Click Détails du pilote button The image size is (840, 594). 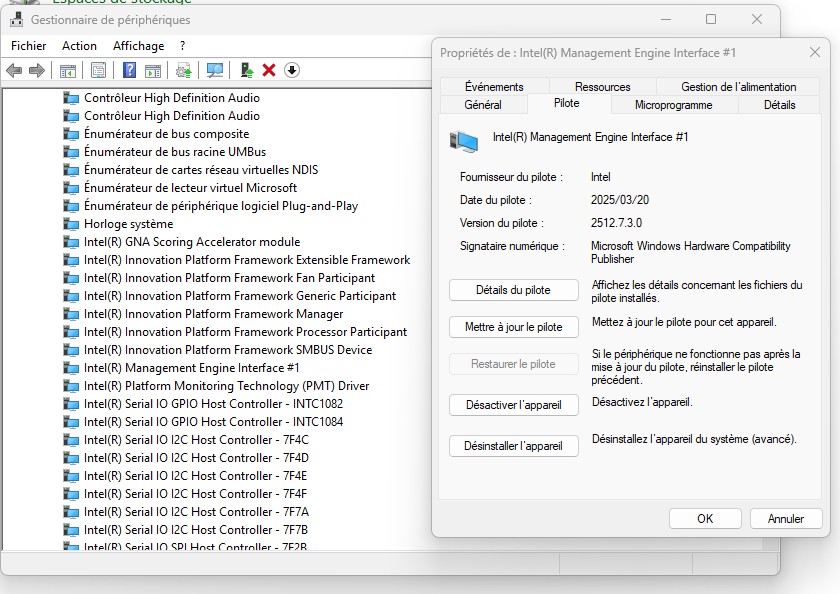tap(514, 290)
